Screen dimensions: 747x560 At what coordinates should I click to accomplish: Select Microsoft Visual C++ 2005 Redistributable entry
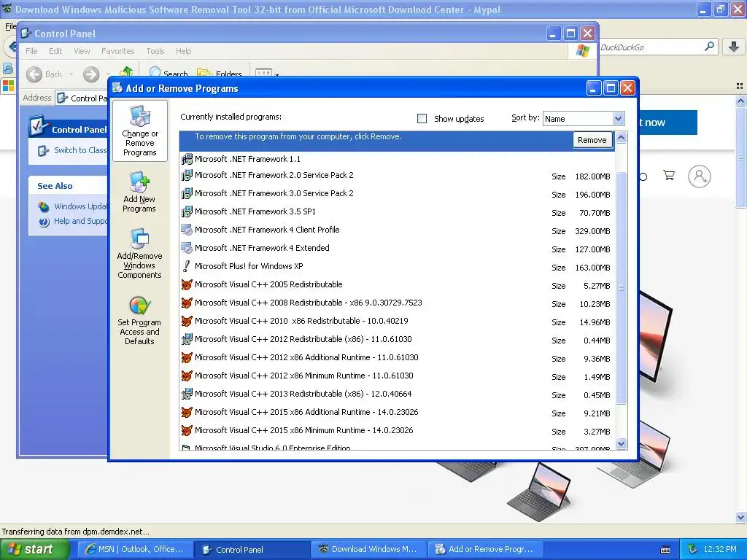point(398,285)
